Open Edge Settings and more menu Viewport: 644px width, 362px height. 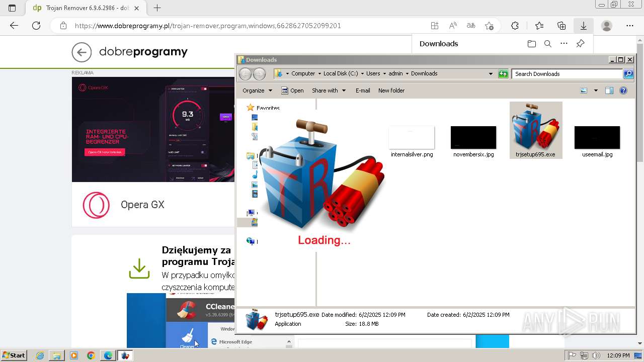click(x=630, y=26)
